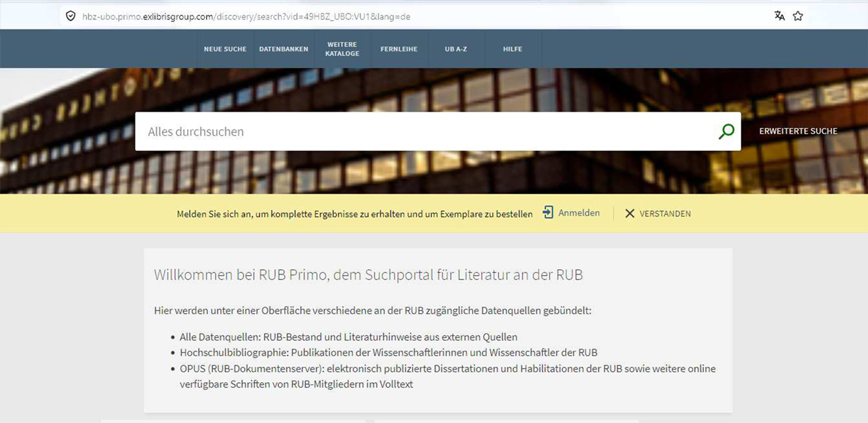This screenshot has height=423, width=868.
Task: Open ERWEITERTE SUCHE next to the search box
Action: (799, 131)
